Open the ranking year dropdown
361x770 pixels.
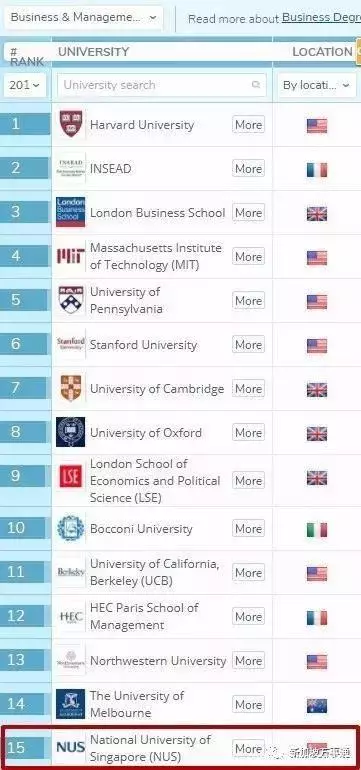tap(24, 85)
